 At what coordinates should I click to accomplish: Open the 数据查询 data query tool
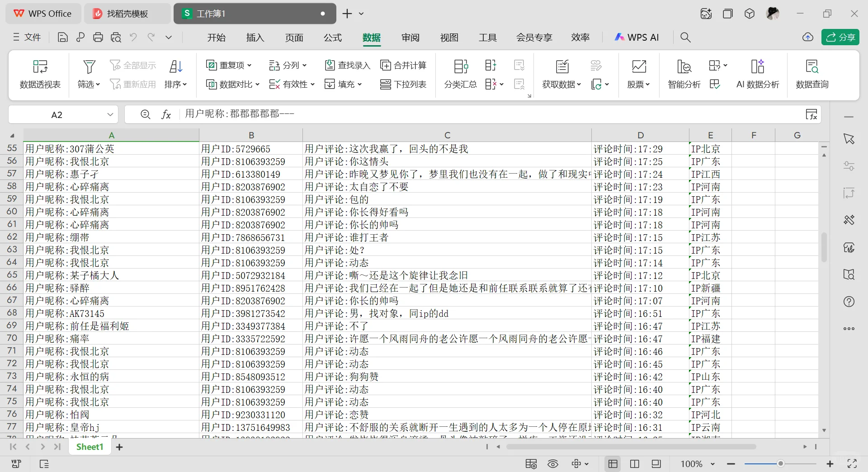coord(812,75)
